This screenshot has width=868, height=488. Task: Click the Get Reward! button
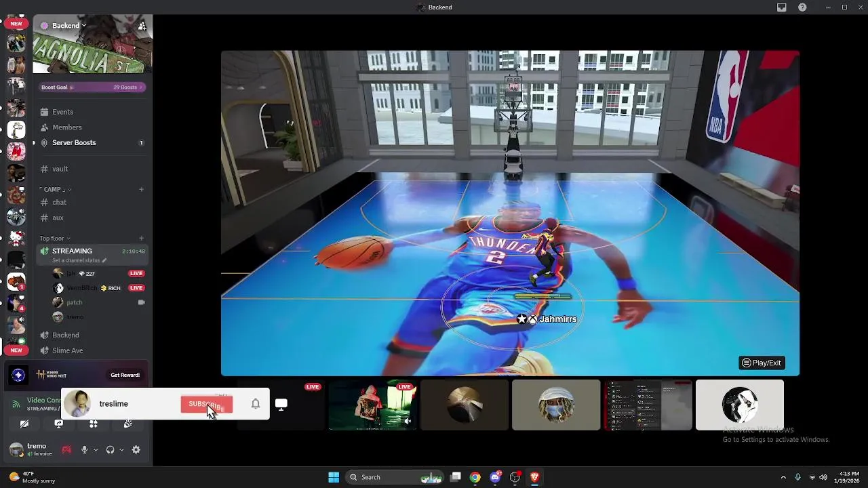[125, 375]
